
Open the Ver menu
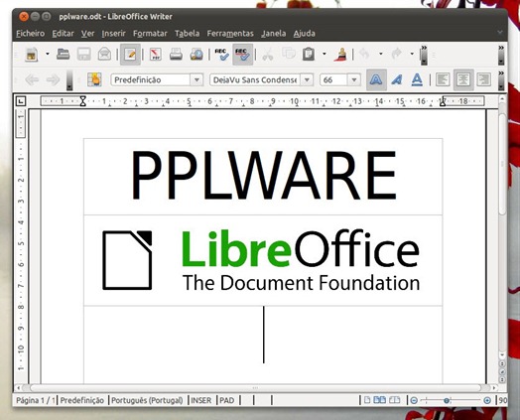(88, 34)
